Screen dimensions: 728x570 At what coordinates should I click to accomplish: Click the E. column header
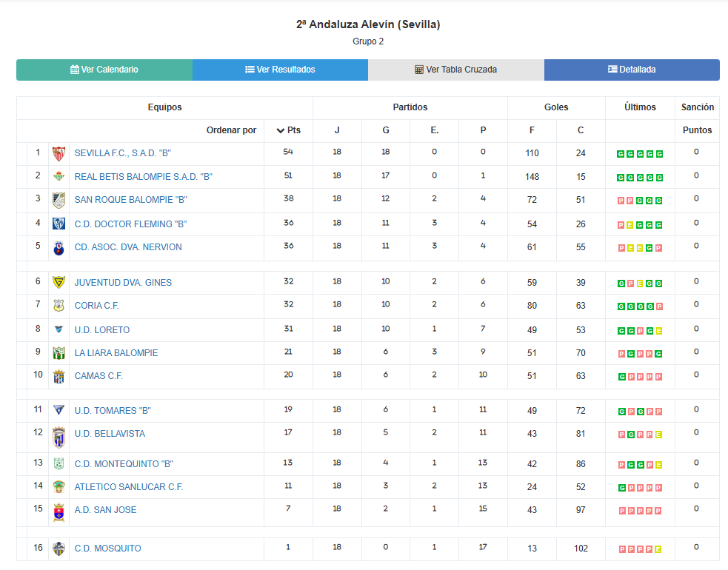click(435, 130)
